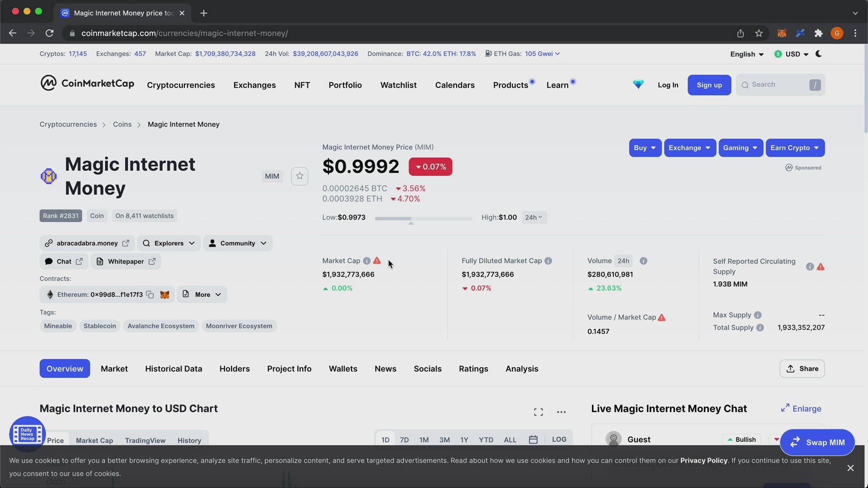The image size is (868, 488).
Task: Click Volume / Market Cap warning icon
Action: click(662, 317)
